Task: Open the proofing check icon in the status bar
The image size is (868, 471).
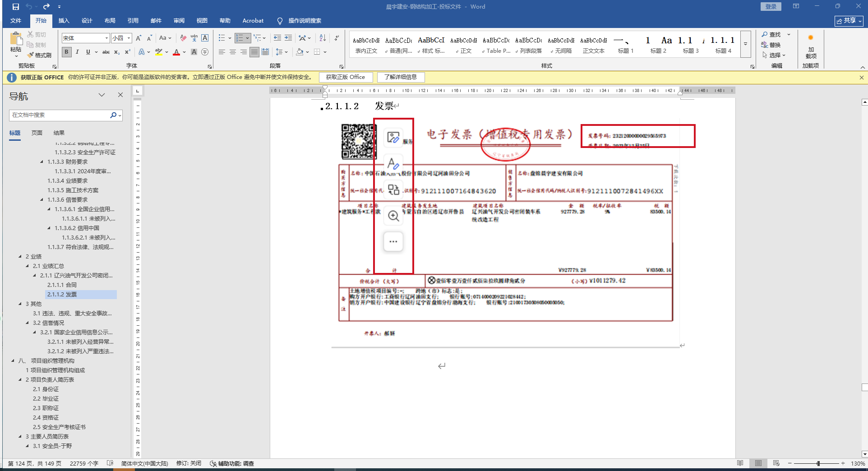Action: click(x=110, y=463)
